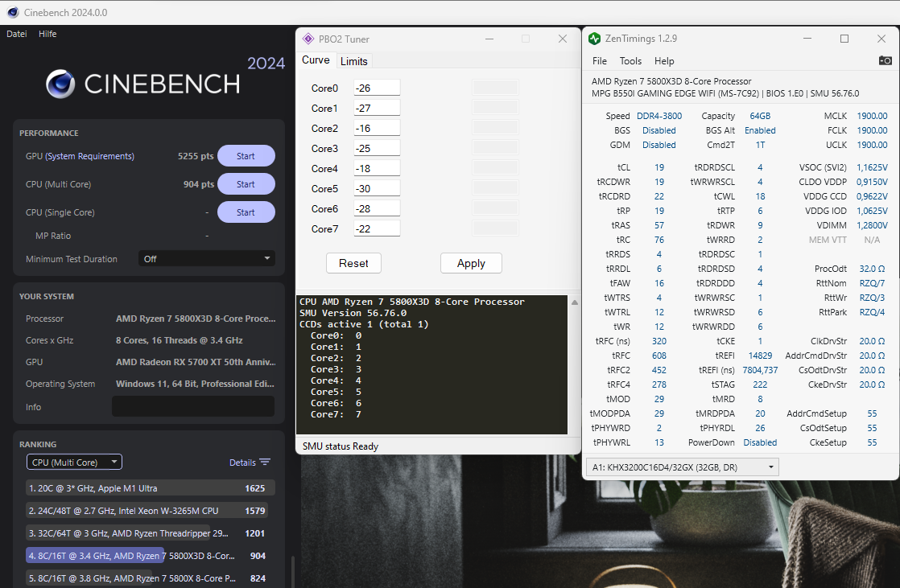Viewport: 900px width, 588px height.
Task: Click the Cinebench ranking list scrollbar
Action: click(x=293, y=572)
